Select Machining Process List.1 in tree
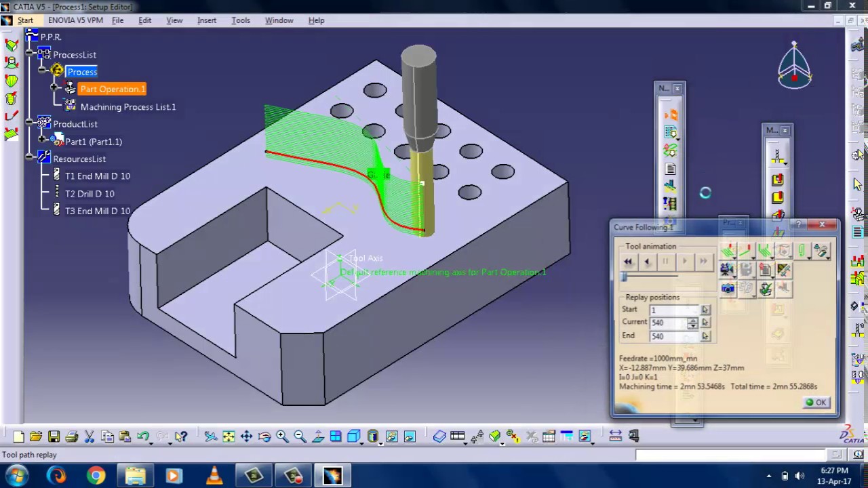Image resolution: width=868 pixels, height=488 pixels. coord(127,106)
